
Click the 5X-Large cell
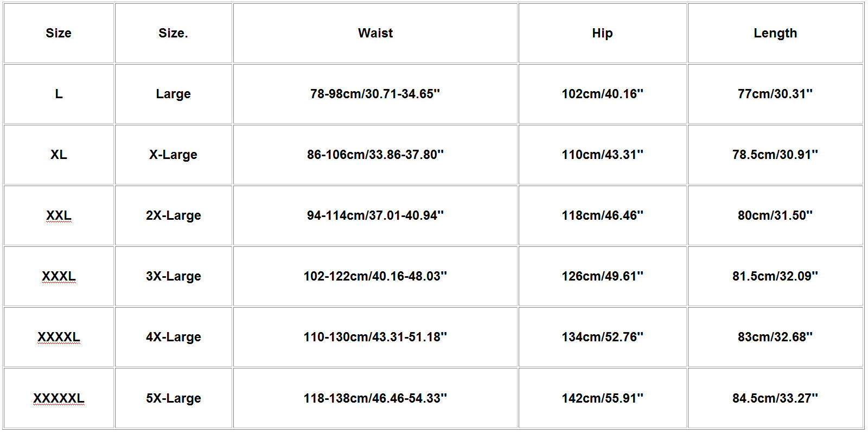click(x=174, y=398)
